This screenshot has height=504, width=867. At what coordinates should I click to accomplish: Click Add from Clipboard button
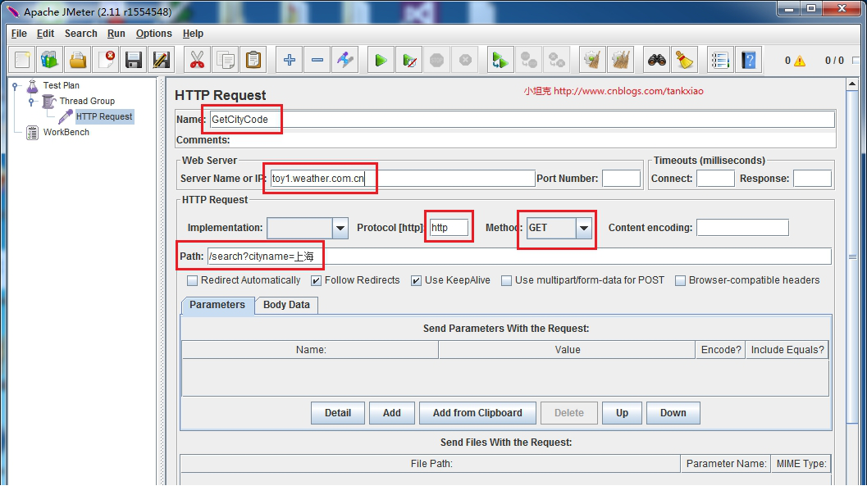click(x=477, y=413)
